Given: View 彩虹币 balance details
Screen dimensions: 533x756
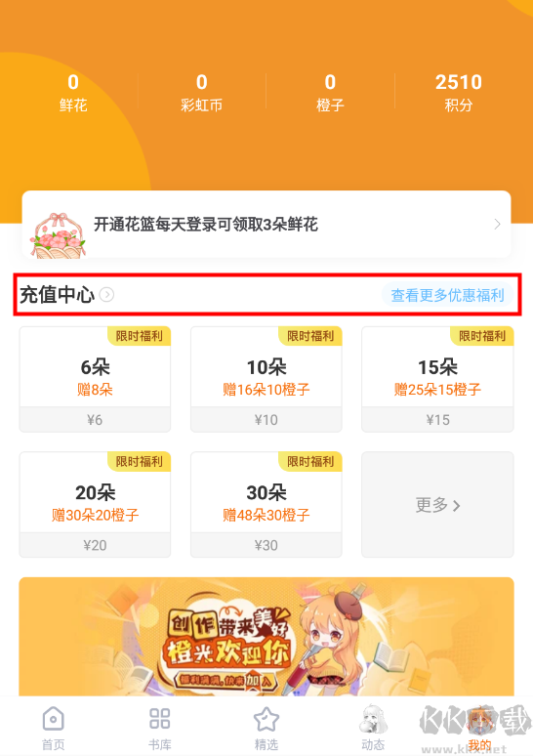Looking at the screenshot, I should tap(201, 93).
